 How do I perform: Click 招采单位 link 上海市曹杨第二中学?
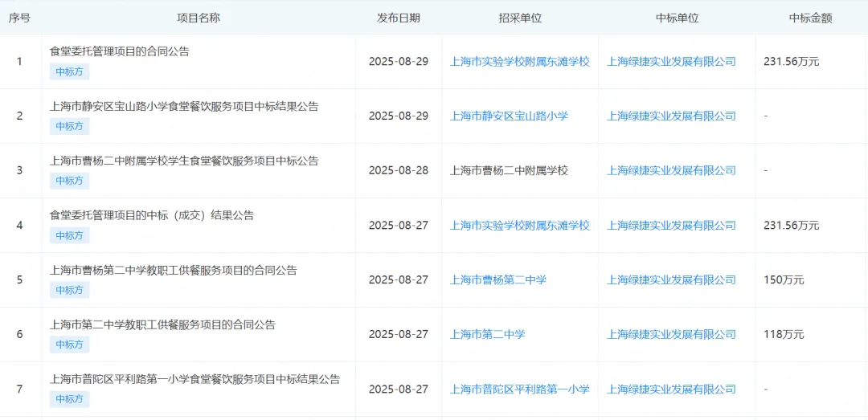pos(498,279)
